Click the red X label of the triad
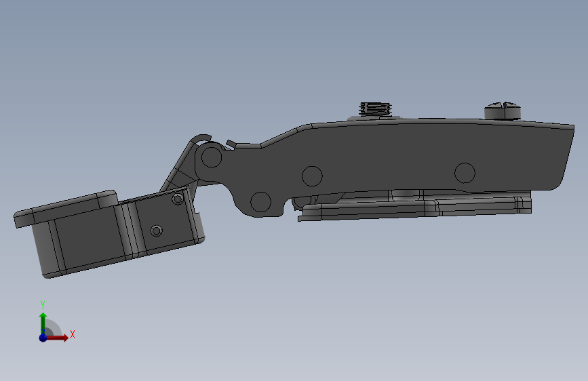 click(73, 334)
